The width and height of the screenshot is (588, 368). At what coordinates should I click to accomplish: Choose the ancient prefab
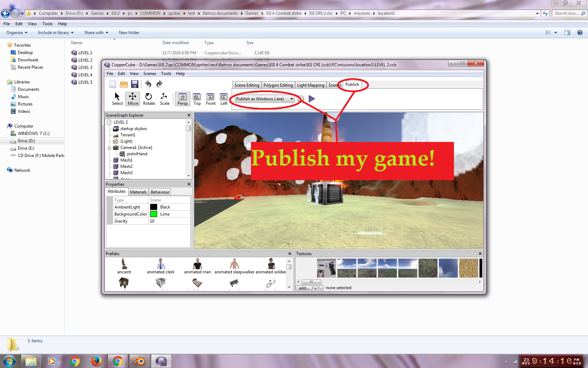pyautogui.click(x=124, y=266)
